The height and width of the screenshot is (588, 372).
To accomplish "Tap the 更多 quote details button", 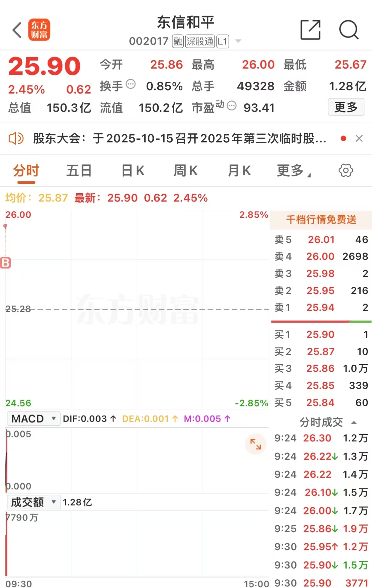I will coord(346,107).
